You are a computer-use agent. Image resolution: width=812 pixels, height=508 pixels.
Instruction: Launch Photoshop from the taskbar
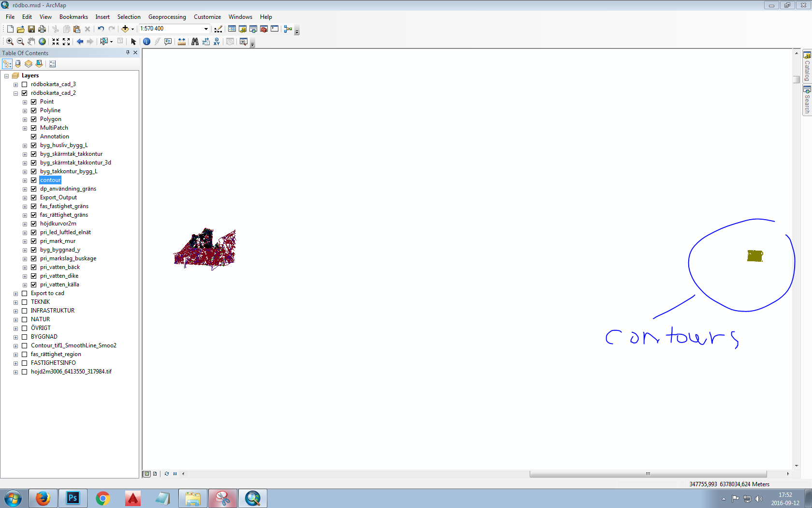click(72, 498)
